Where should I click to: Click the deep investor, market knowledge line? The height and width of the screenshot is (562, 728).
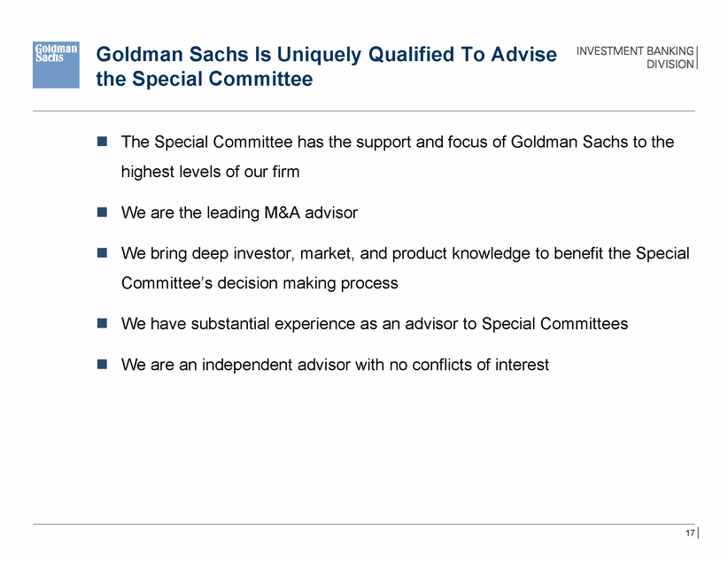tap(406, 254)
